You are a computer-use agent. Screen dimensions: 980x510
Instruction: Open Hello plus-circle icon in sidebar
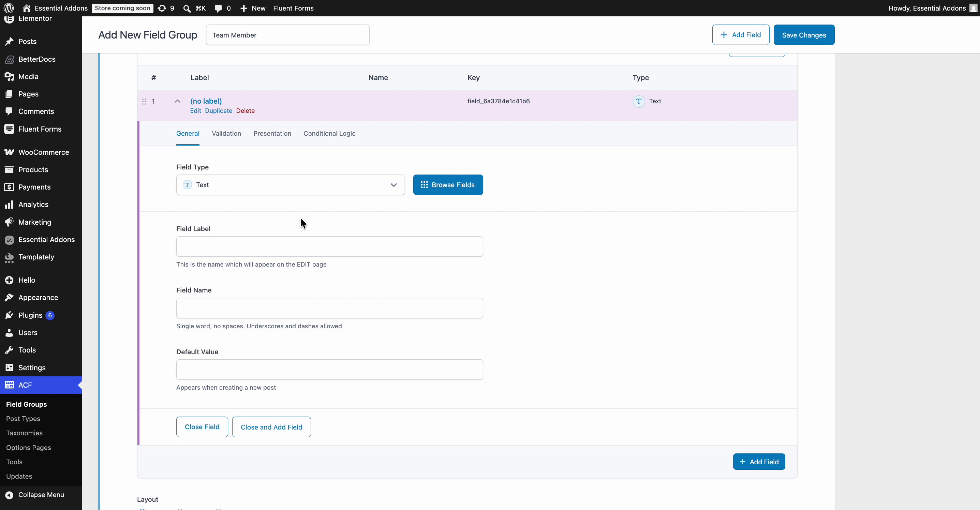point(9,280)
